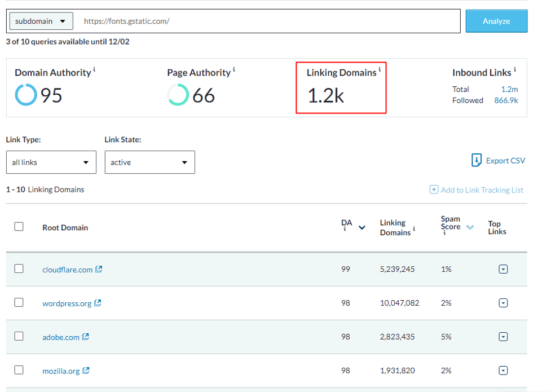This screenshot has height=392, width=551.
Task: Open adobe.com external link icon
Action: click(x=85, y=337)
